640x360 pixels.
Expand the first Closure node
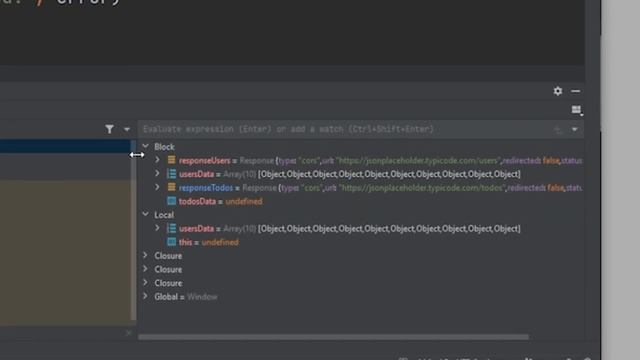click(145, 256)
